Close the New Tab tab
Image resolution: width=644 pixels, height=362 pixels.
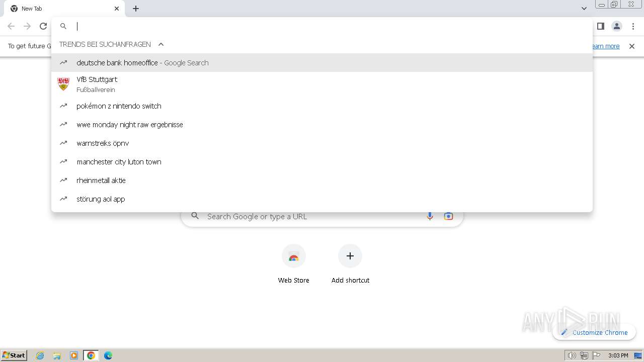(117, 9)
